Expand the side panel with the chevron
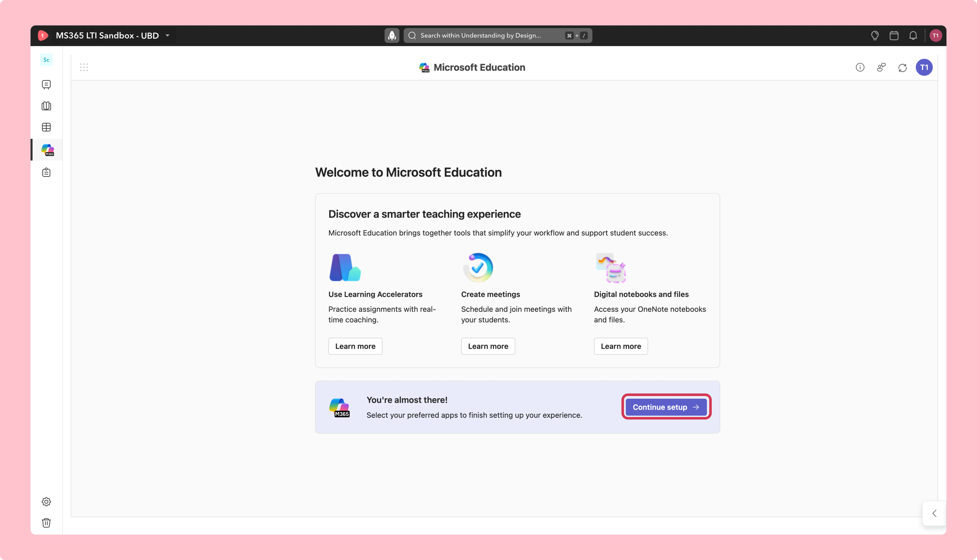977x560 pixels. pos(934,513)
